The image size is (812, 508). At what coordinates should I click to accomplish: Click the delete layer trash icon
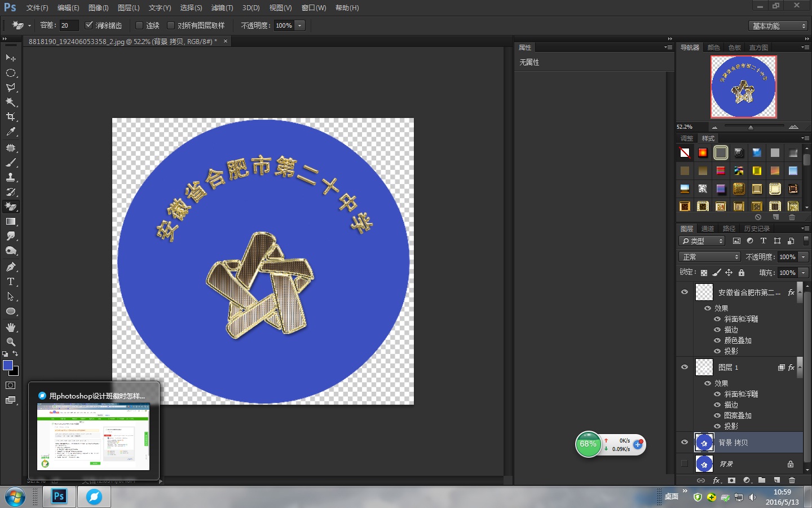(792, 480)
